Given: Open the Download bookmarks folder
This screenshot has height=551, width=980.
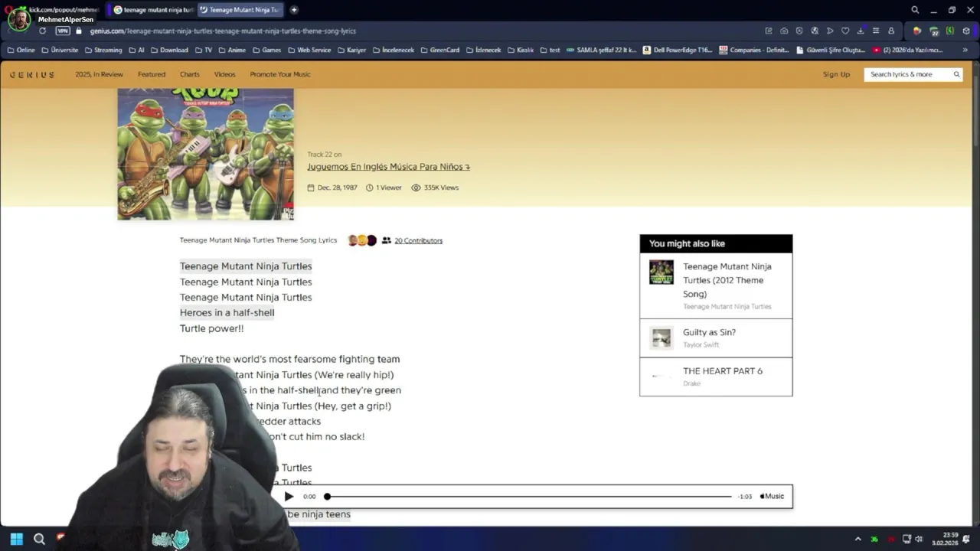Looking at the screenshot, I should click(169, 50).
